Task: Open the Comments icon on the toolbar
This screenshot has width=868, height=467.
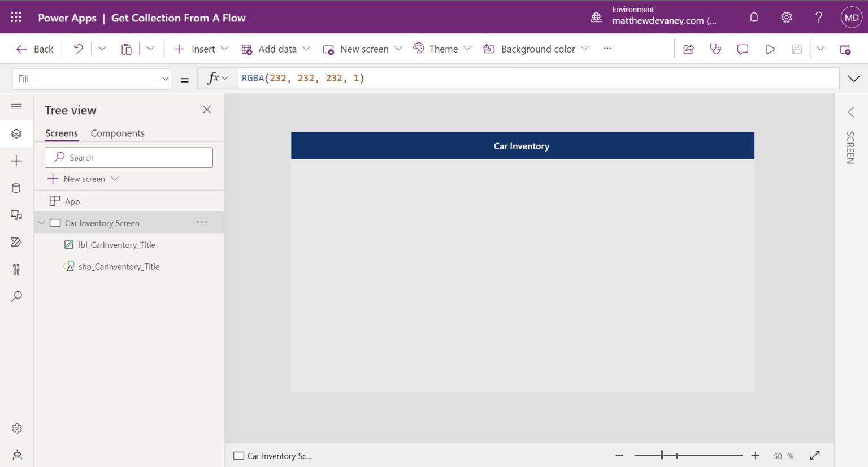Action: coord(743,49)
